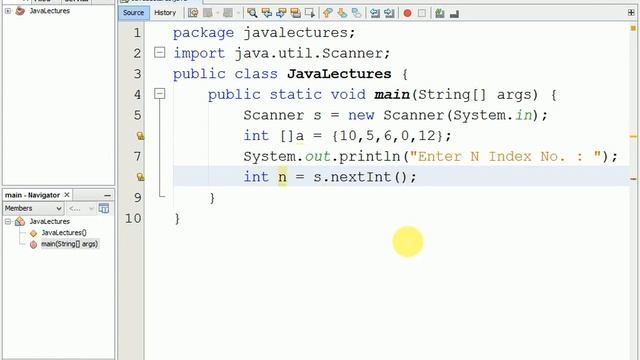The image size is (640, 360).
Task: Click error stripe mark beside line 6
Action: (633, 136)
